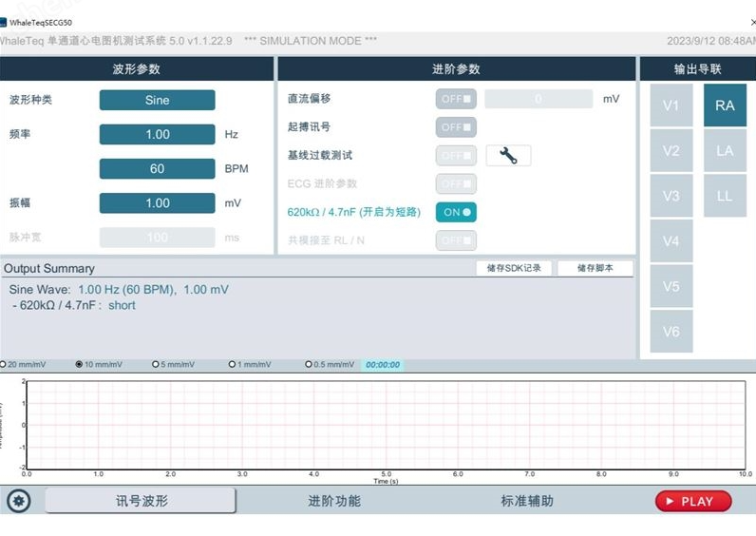Select the 20 mm/mV scale option
756x536 pixels.
(4, 365)
